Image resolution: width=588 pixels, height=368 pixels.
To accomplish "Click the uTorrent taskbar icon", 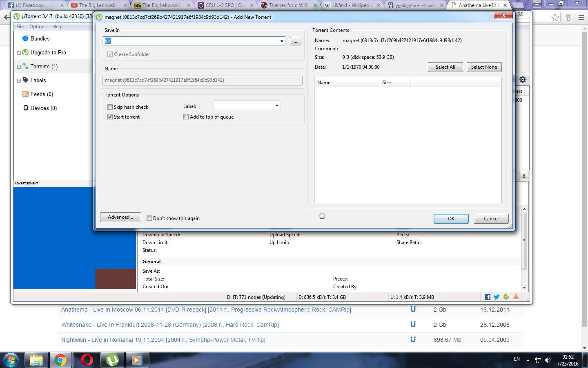I will click(112, 360).
